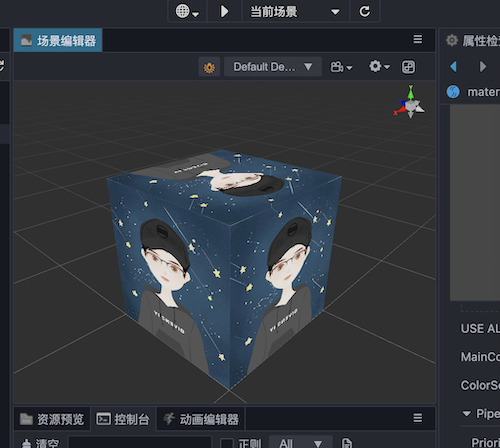Open the bottom panel hamburger menu

pyautogui.click(x=418, y=418)
